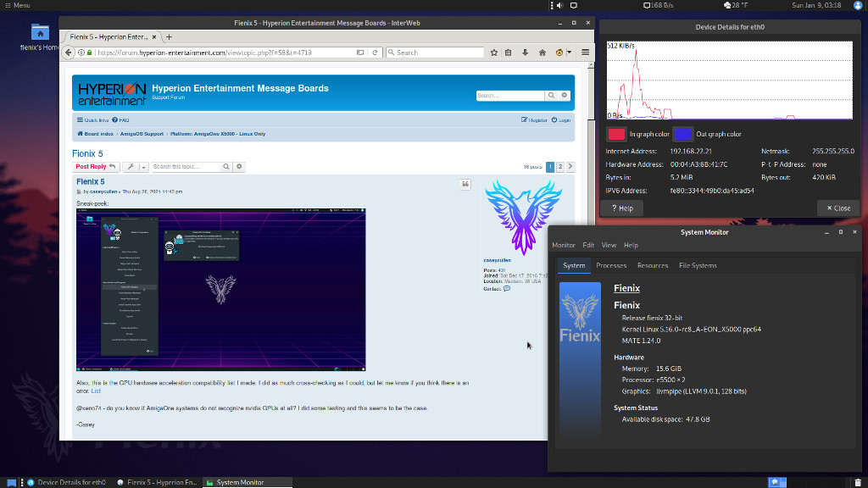Click the Search this topic input field
Viewport: 868px width, 488px height.
point(186,167)
